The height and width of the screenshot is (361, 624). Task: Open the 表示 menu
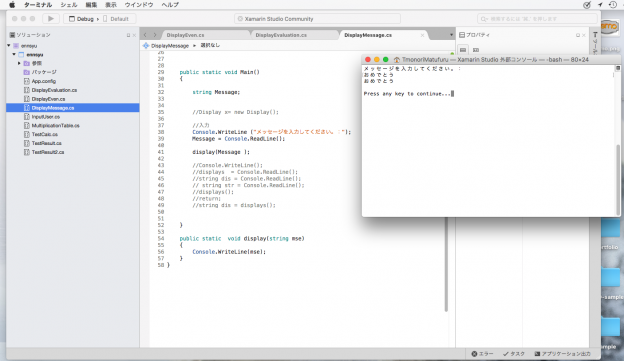coord(111,5)
